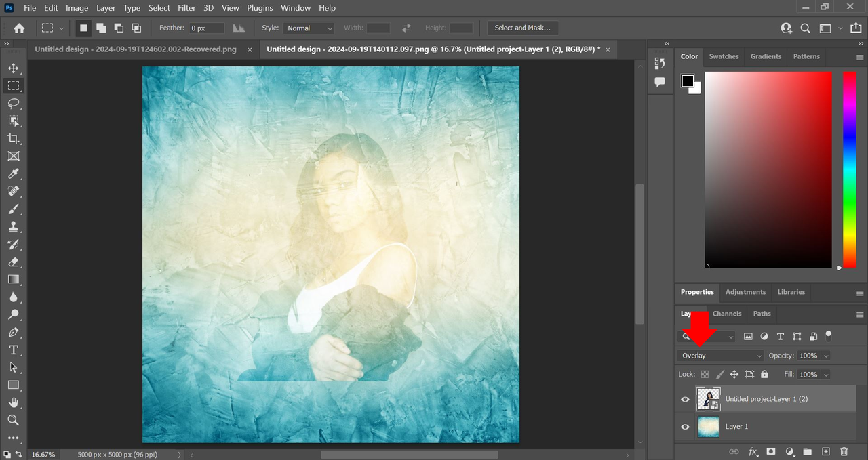Viewport: 868px width, 460px height.
Task: Open the History panel icon
Action: (x=660, y=63)
